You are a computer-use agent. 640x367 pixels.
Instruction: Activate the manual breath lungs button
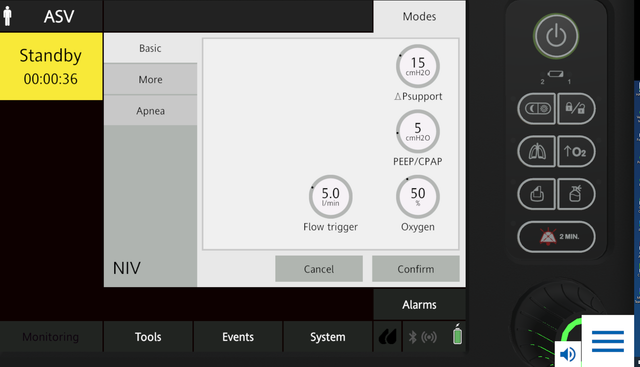click(537, 151)
